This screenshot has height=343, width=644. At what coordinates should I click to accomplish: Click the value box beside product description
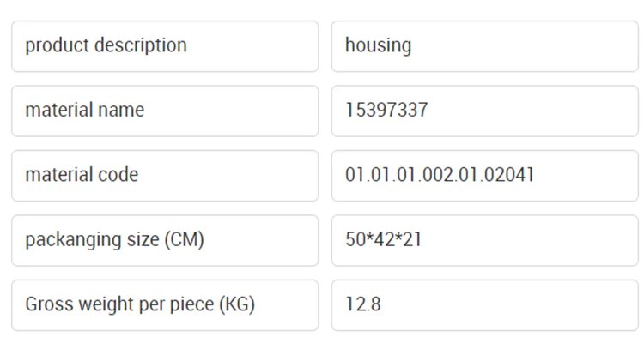click(x=484, y=46)
